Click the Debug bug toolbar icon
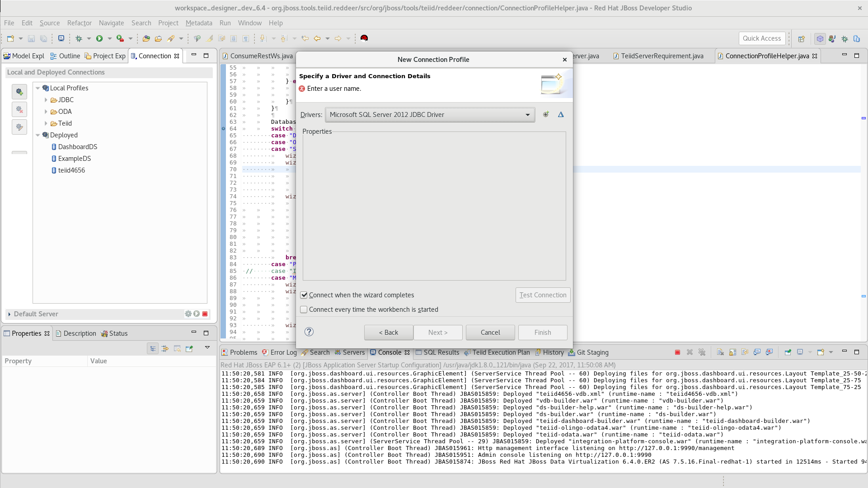 click(x=79, y=39)
